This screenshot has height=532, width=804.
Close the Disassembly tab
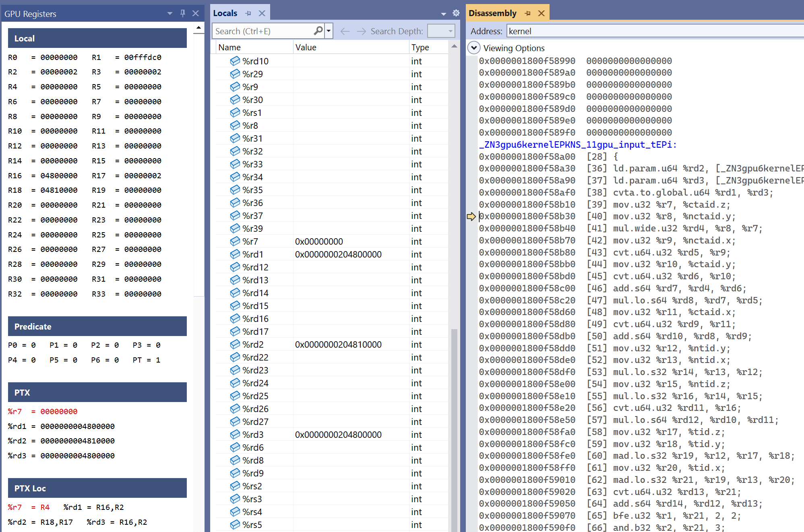pyautogui.click(x=542, y=13)
